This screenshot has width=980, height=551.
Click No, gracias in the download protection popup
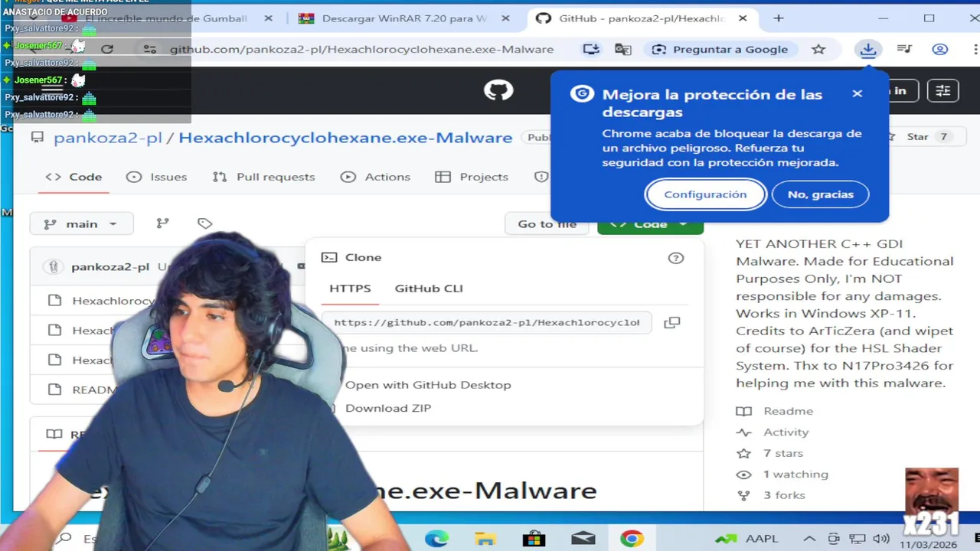[x=821, y=194]
